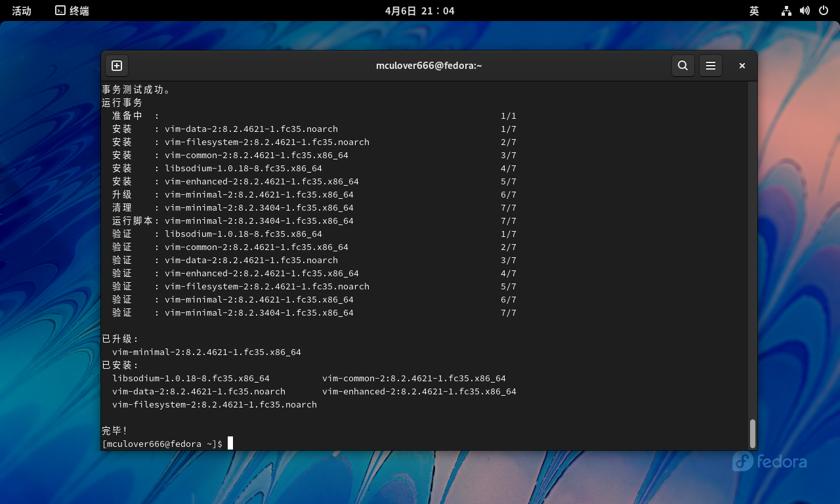Click upgraded vim-minimal-2:8.2.4621 summary entry
This screenshot has height=504, width=840.
207,352
